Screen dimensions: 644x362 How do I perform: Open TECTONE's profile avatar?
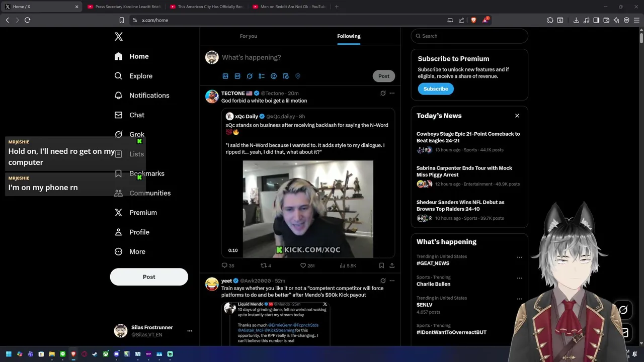pos(212,97)
